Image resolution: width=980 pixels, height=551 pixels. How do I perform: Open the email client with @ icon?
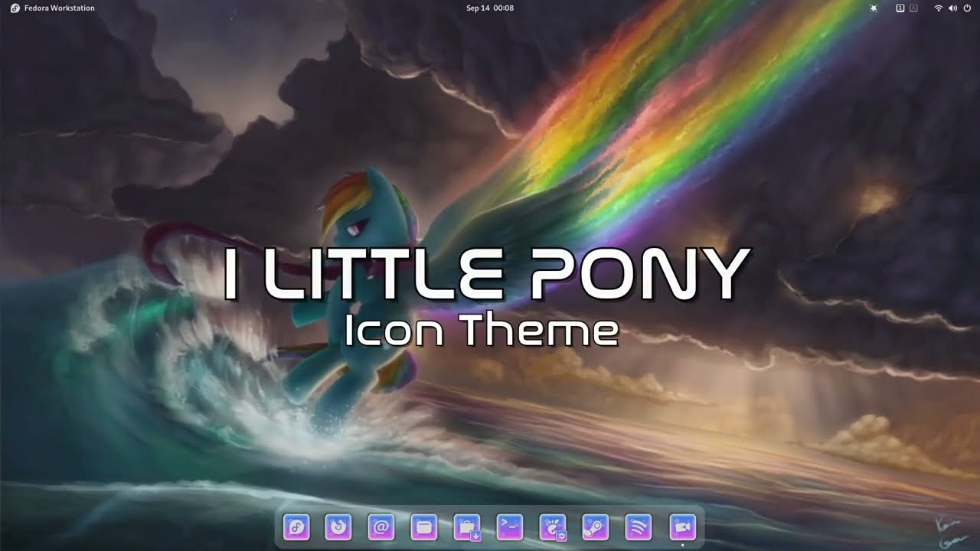[382, 527]
